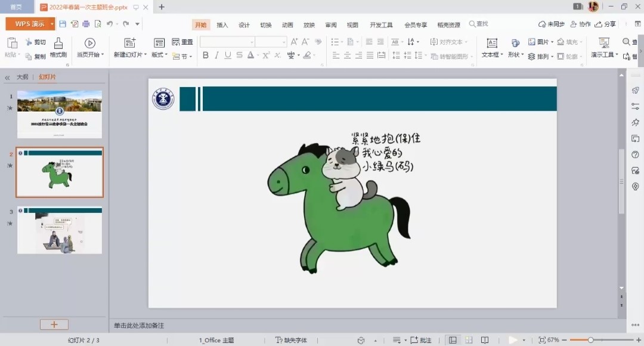Start slideshow from current slide play icon
This screenshot has width=644, height=346.
(90, 43)
